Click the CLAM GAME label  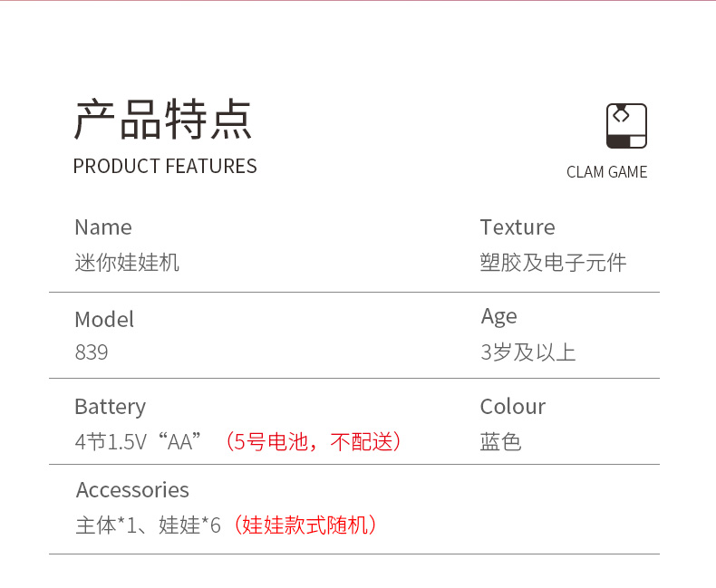point(607,172)
